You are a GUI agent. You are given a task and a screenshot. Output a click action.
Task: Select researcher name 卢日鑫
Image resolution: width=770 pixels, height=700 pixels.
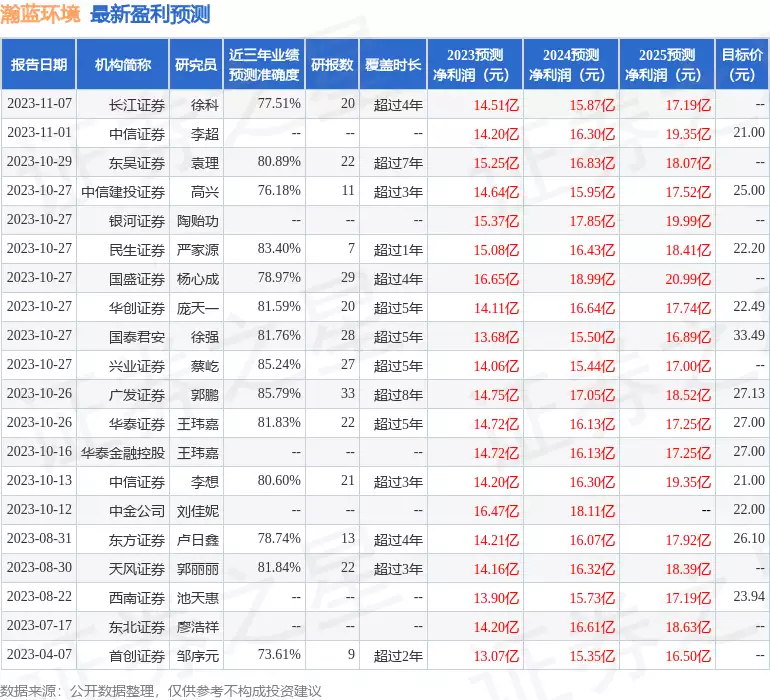tap(198, 539)
